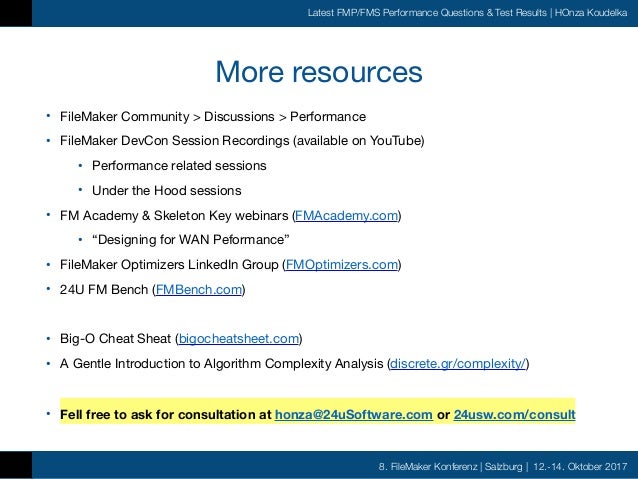Screen dimensions: 638x479
Task: Click the footer date '12.-14. Oktober 2017'
Action: tap(580, 466)
